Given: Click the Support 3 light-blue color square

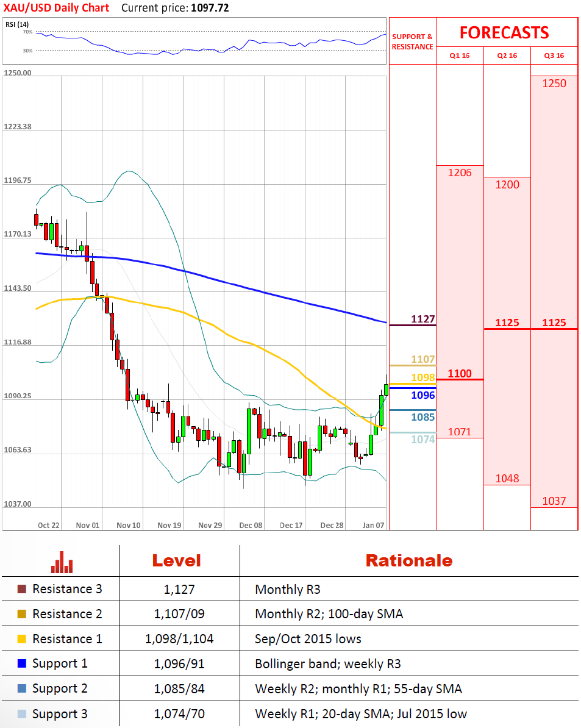Looking at the screenshot, I should (x=22, y=713).
